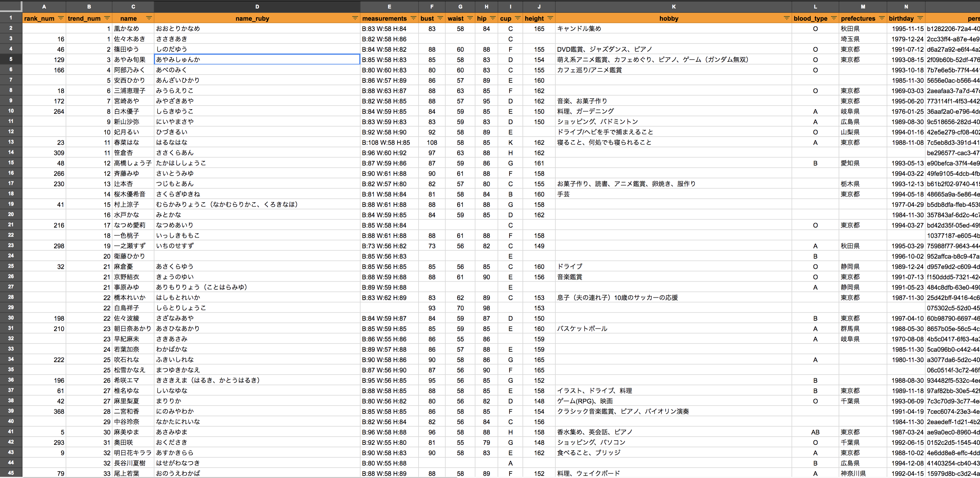Open the filter icon for measurements

point(413,18)
